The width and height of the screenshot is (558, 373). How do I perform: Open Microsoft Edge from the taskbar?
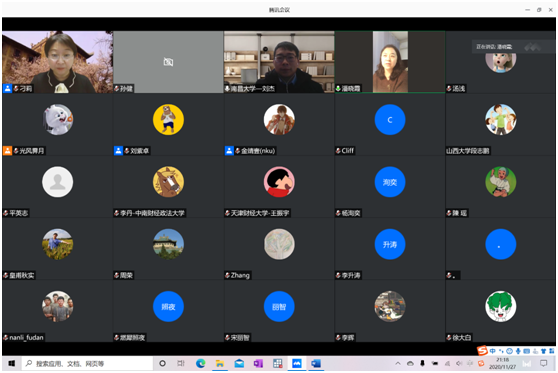coord(201,363)
